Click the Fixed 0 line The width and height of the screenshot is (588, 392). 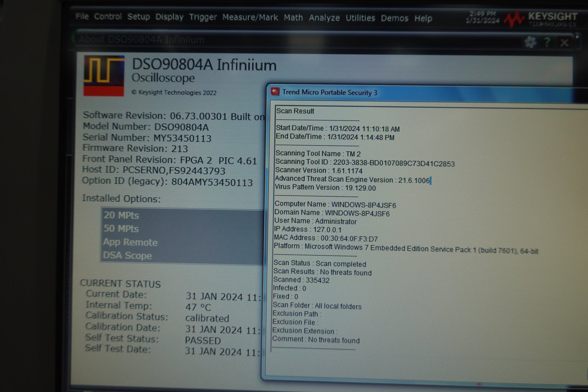tap(286, 296)
